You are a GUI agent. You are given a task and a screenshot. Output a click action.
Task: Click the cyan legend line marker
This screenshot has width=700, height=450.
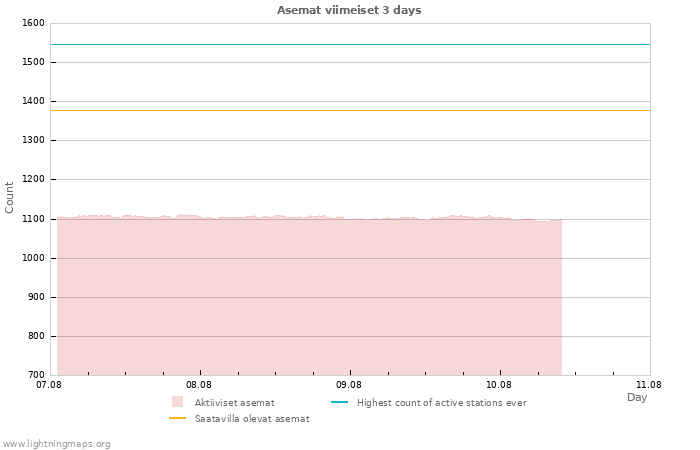coord(339,402)
